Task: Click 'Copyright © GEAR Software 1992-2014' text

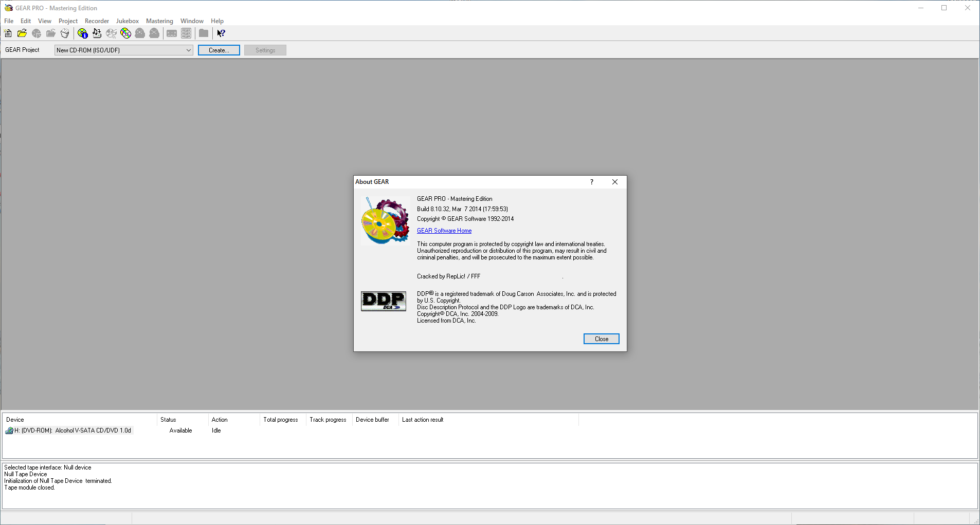Action: click(x=465, y=219)
